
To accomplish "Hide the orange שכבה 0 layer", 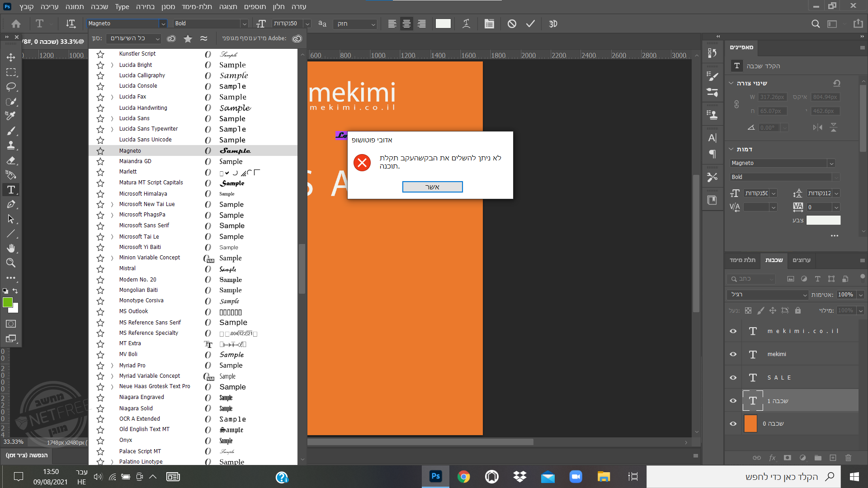I will coord(733,424).
